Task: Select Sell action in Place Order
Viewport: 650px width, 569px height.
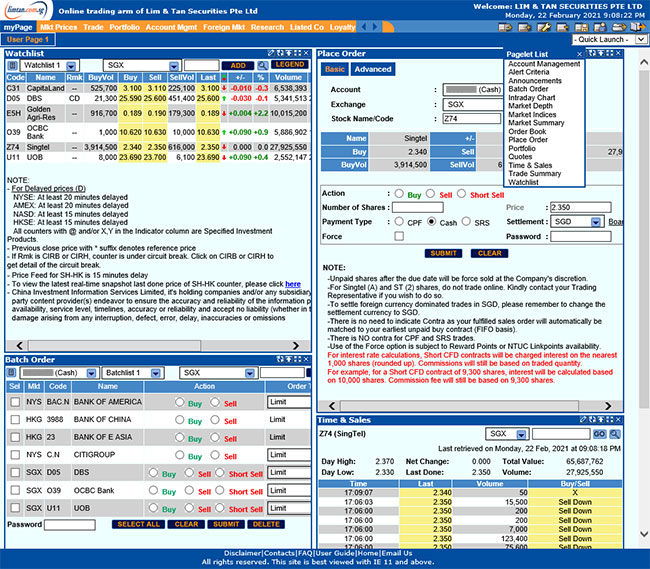Action: (x=430, y=194)
